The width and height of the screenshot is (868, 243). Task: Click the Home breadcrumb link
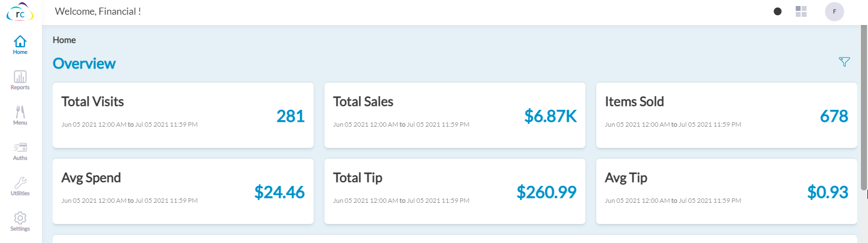pyautogui.click(x=64, y=40)
